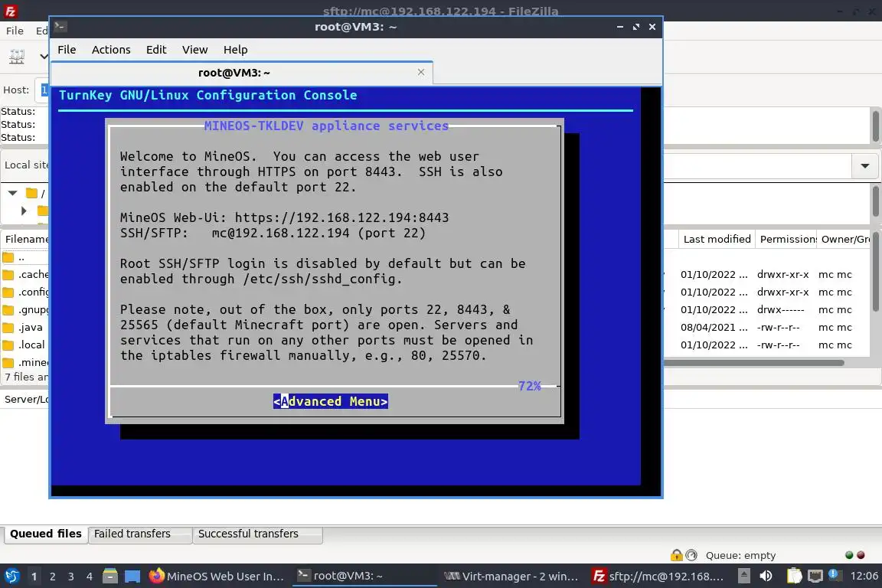Click the show desktop icon in taskbar

coord(132,576)
